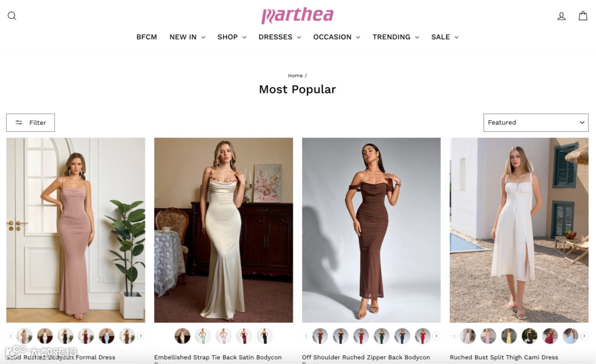Open the search magnifier icon
The width and height of the screenshot is (596, 364).
[x=12, y=15]
